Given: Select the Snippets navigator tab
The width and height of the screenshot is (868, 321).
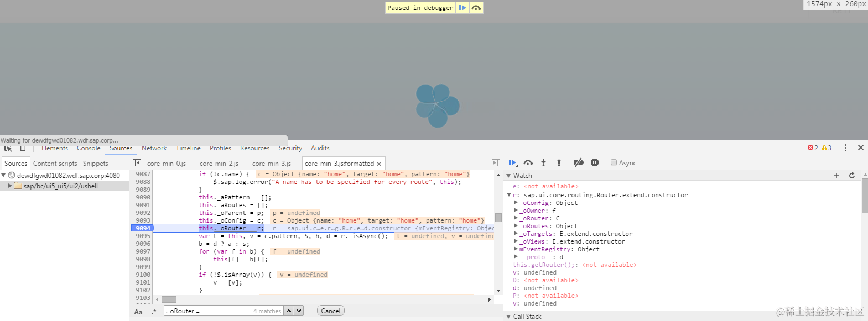Looking at the screenshot, I should coord(95,164).
